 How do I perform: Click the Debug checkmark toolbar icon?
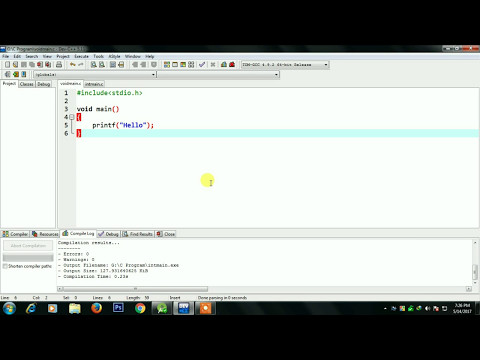tap(202, 65)
